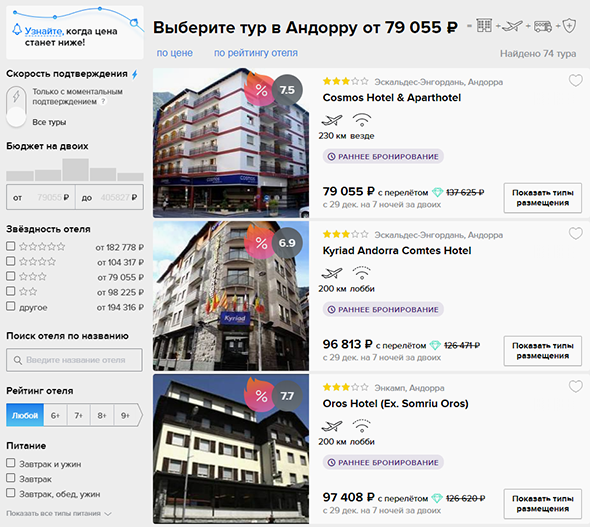Image resolution: width=590 pixels, height=527 pixels.
Task: Check 'Завтрак и ужин' meal option
Action: [x=11, y=463]
